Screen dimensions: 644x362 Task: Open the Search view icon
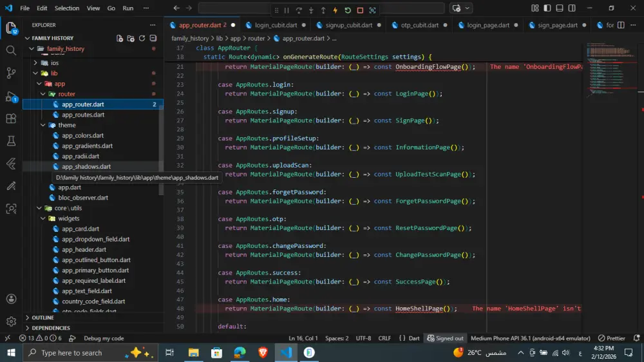pyautogui.click(x=11, y=50)
